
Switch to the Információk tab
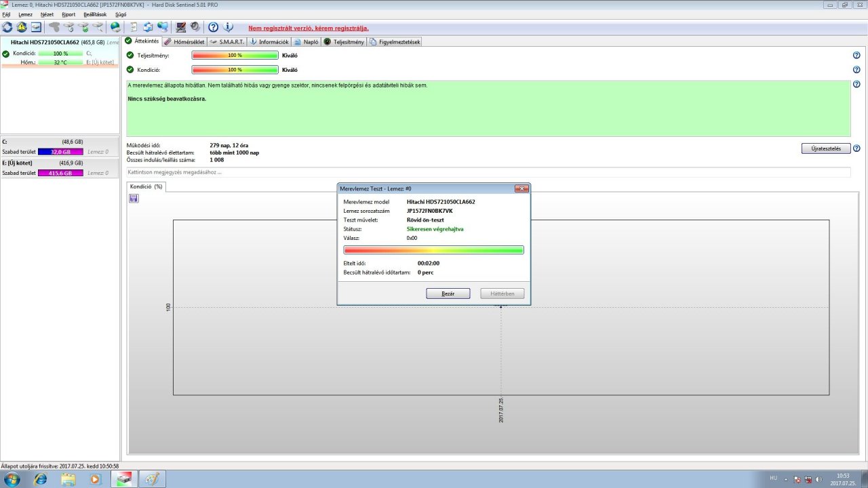coord(269,41)
